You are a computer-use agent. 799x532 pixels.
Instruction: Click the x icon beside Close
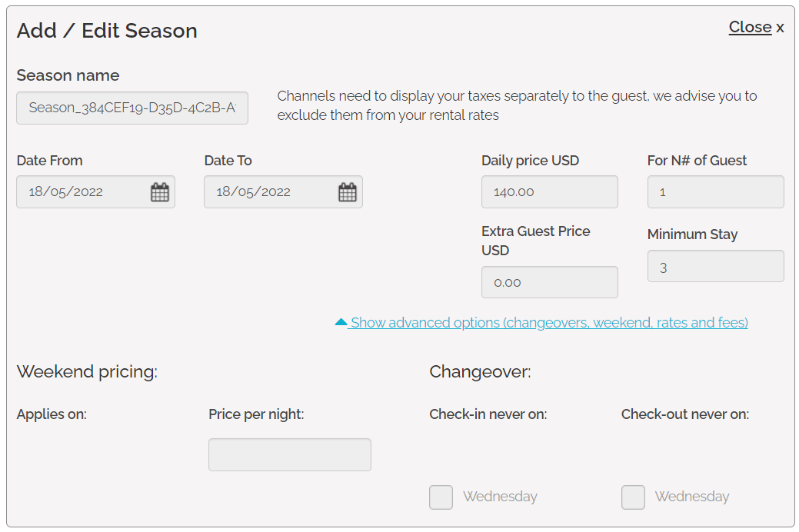tap(780, 28)
